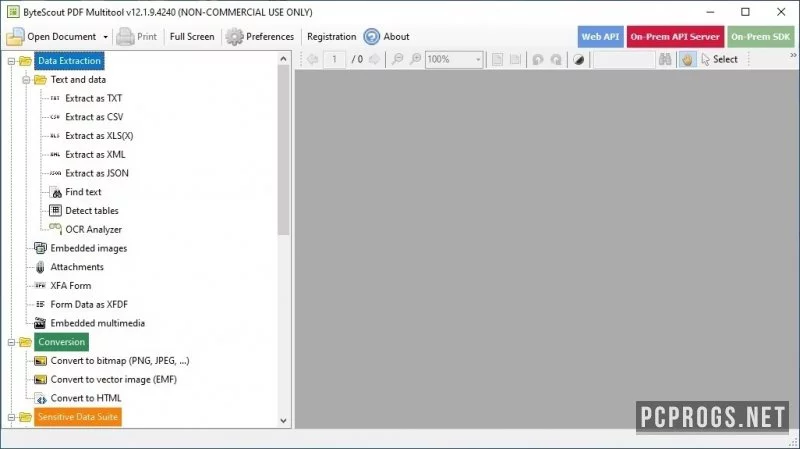Click the zoom in magnifier icon
Image resolution: width=800 pixels, height=449 pixels.
pyautogui.click(x=416, y=59)
